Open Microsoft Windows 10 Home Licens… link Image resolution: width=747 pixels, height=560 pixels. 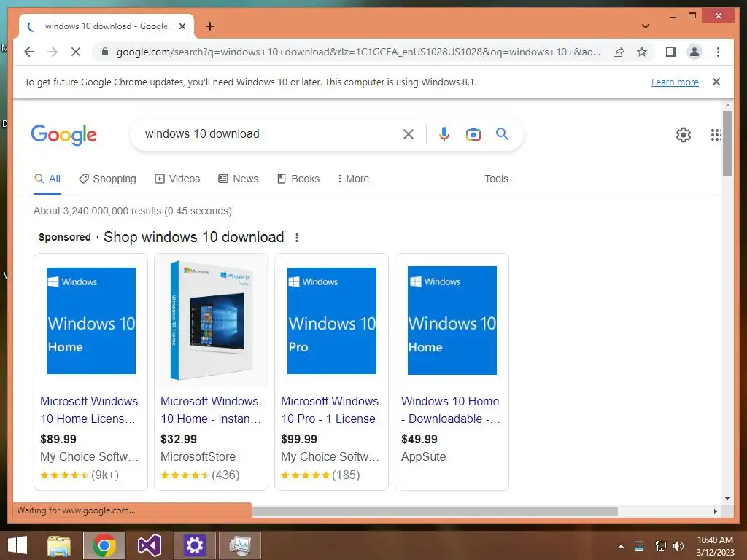(x=89, y=410)
